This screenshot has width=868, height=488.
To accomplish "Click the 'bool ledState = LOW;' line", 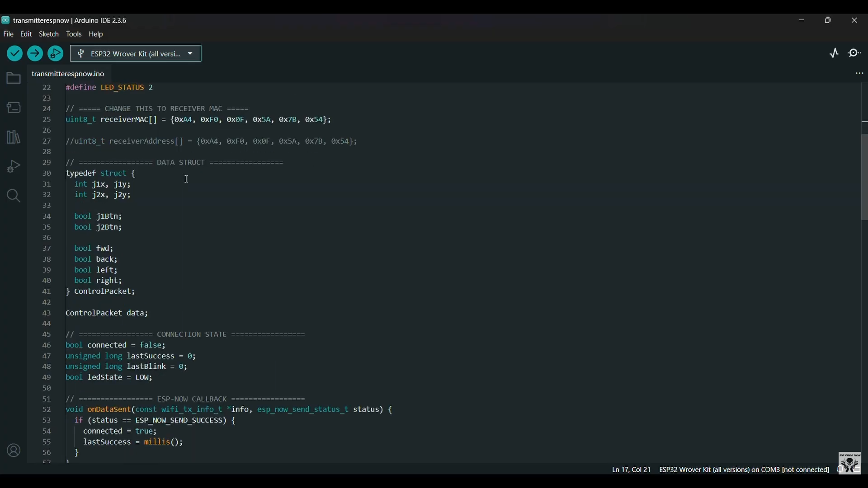I will pos(110,377).
